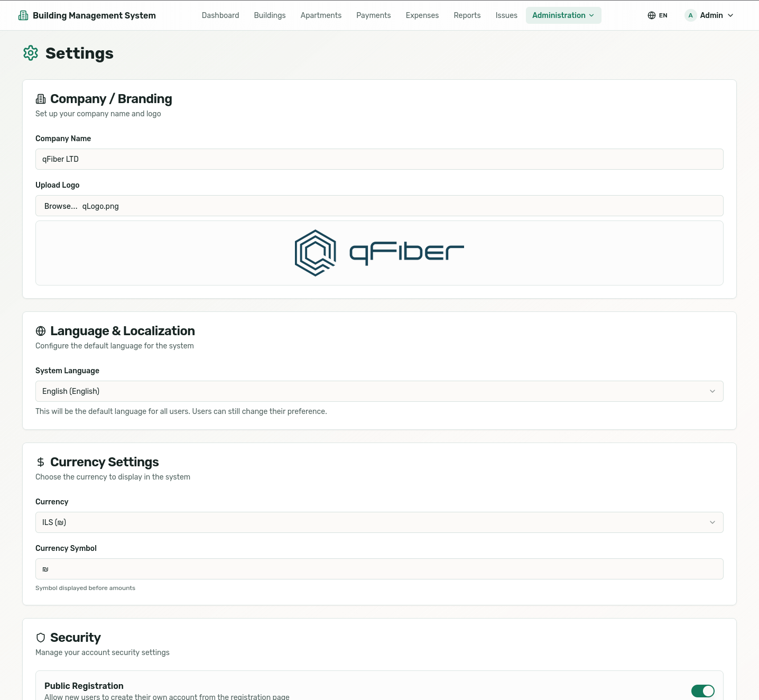Click the Security shield icon
This screenshot has width=759, height=700.
41,638
